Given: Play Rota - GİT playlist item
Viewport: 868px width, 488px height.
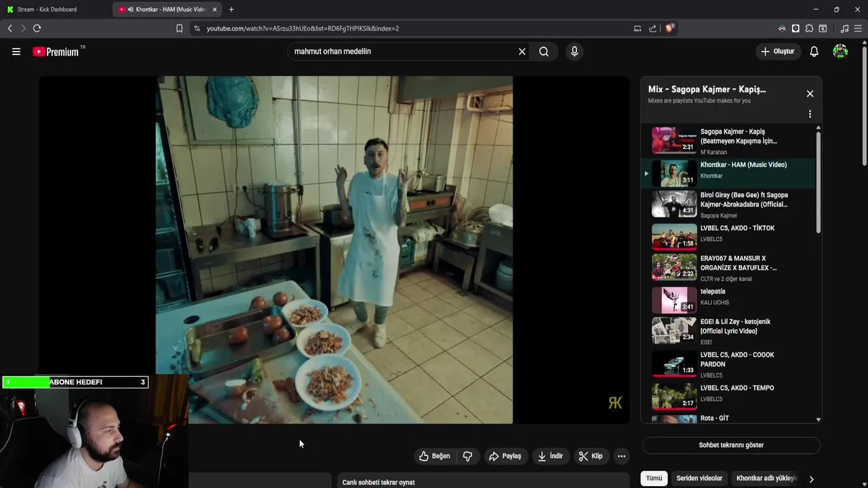Looking at the screenshot, I should coord(729,418).
